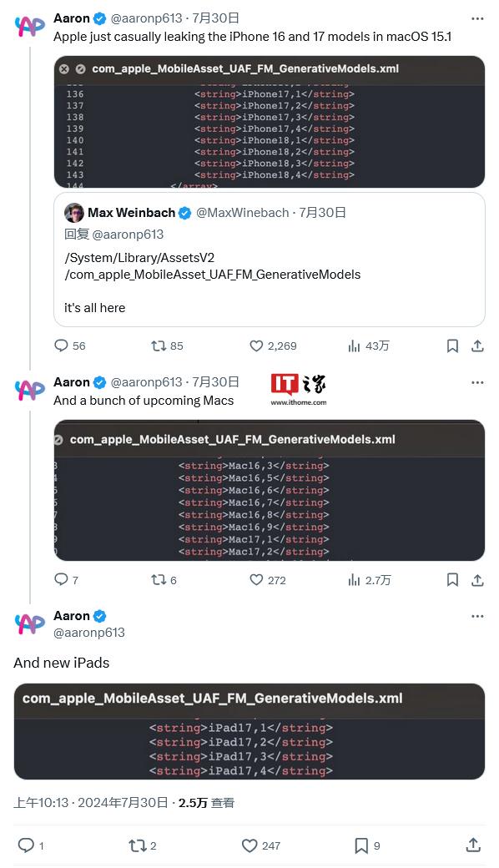Open iPhone17 XML screenshot image
499x868 pixels.
tap(270, 122)
